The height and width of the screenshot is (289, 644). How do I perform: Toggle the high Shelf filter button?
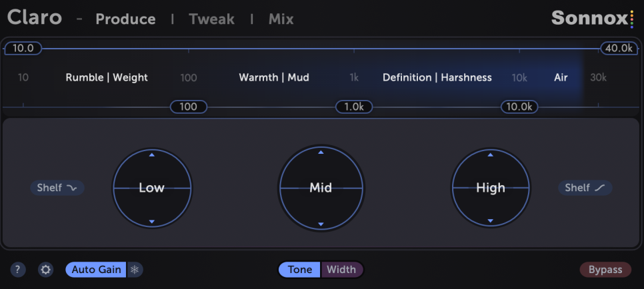coord(585,188)
